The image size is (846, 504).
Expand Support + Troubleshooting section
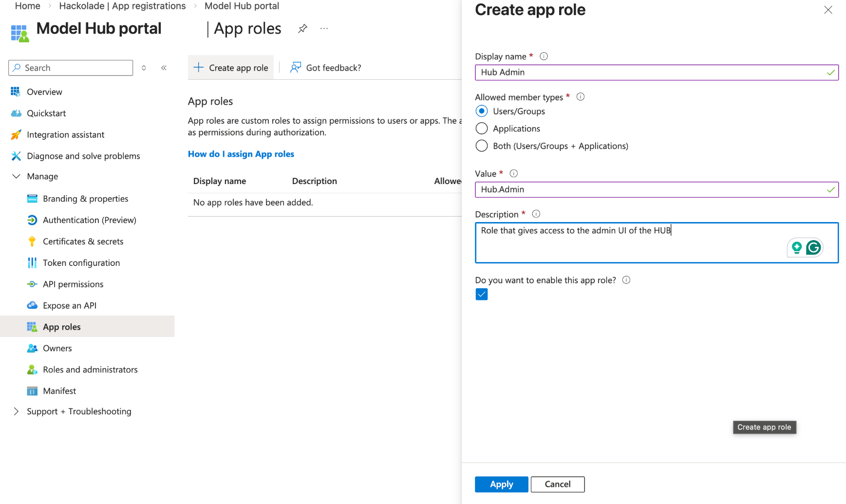tap(16, 411)
